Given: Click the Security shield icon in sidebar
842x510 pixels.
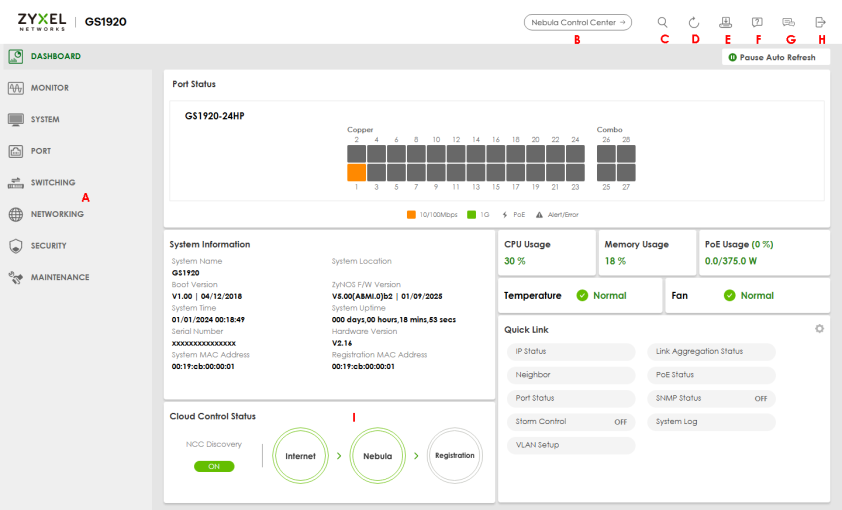Looking at the screenshot, I should point(16,246).
